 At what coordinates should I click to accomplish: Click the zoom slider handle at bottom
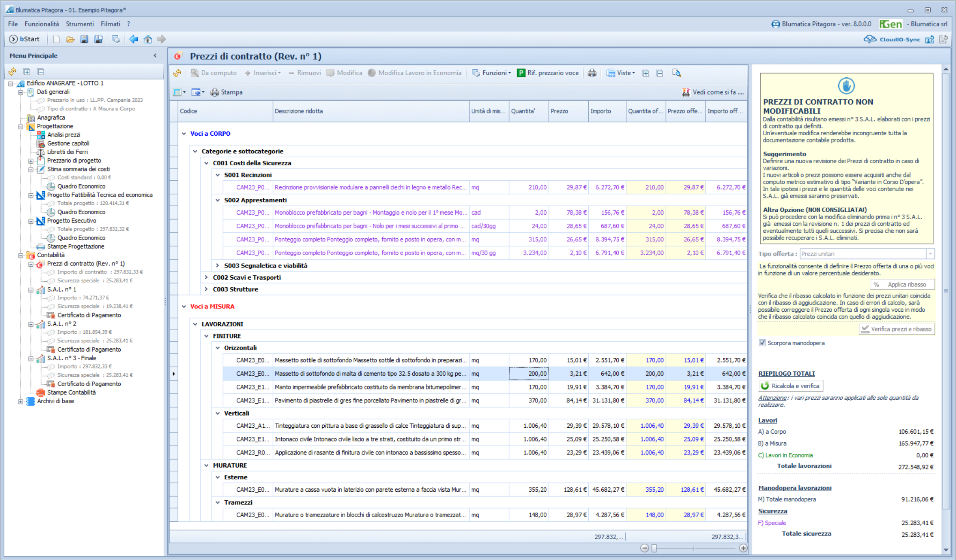654,548
